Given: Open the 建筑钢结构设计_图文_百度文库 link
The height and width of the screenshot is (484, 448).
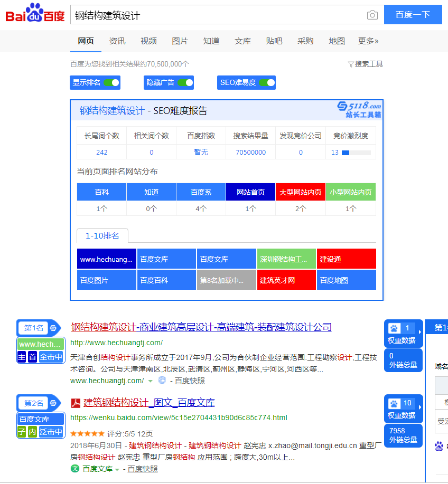Looking at the screenshot, I should [149, 403].
